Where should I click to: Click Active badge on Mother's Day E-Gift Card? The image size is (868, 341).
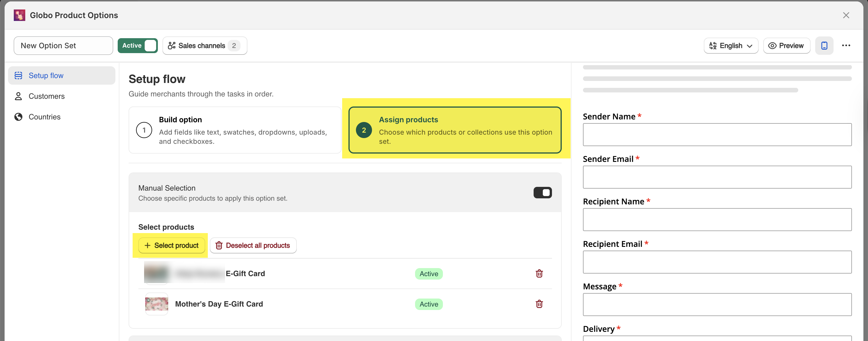coord(429,304)
